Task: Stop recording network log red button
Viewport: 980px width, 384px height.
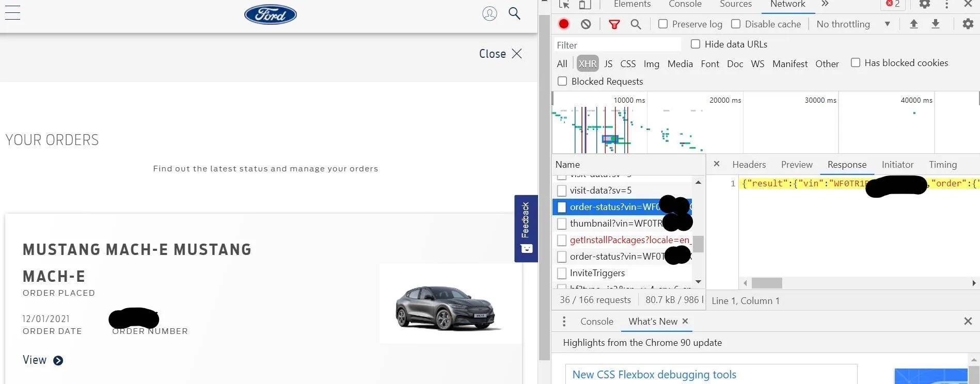Action: click(564, 24)
